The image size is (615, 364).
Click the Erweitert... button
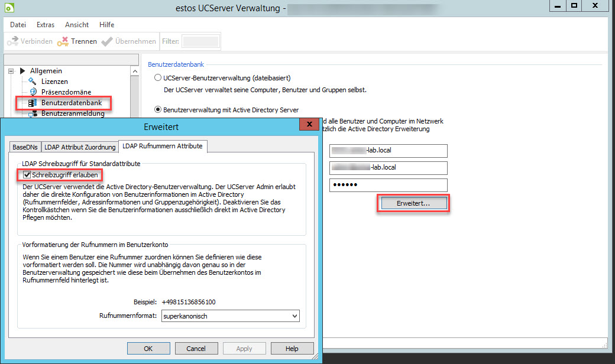coord(413,203)
